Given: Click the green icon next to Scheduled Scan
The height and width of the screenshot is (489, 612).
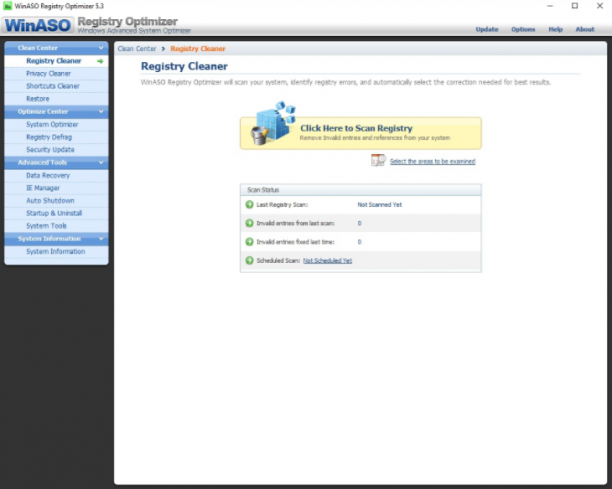Looking at the screenshot, I should click(x=249, y=260).
